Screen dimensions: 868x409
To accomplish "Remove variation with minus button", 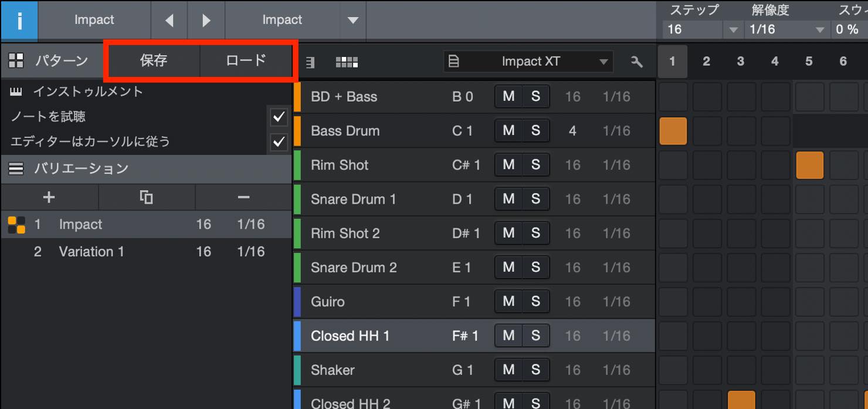I will (243, 198).
